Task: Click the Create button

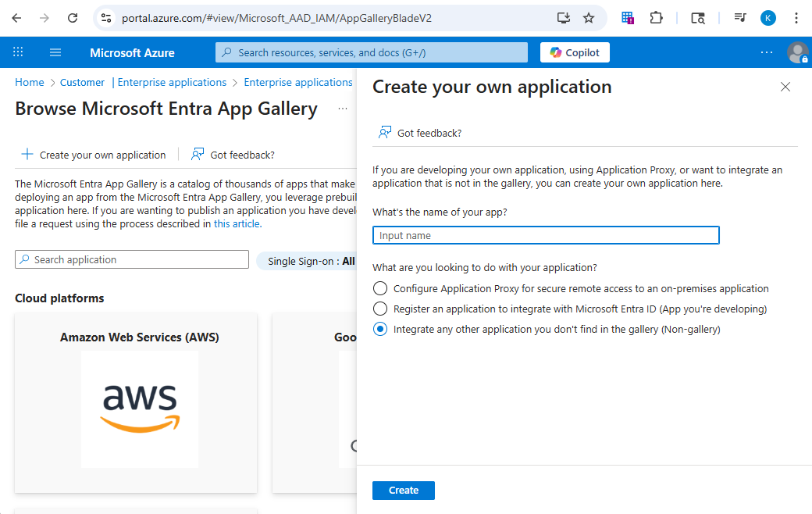Action: pos(404,490)
